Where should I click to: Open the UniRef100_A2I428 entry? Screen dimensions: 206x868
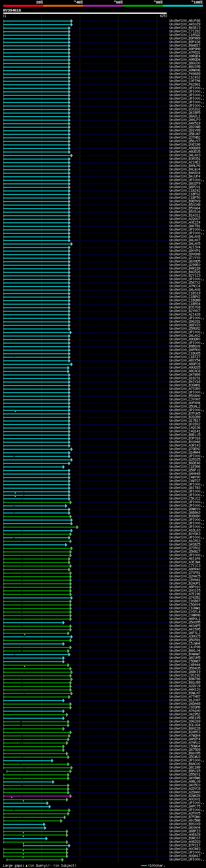pyautogui.click(x=185, y=314)
